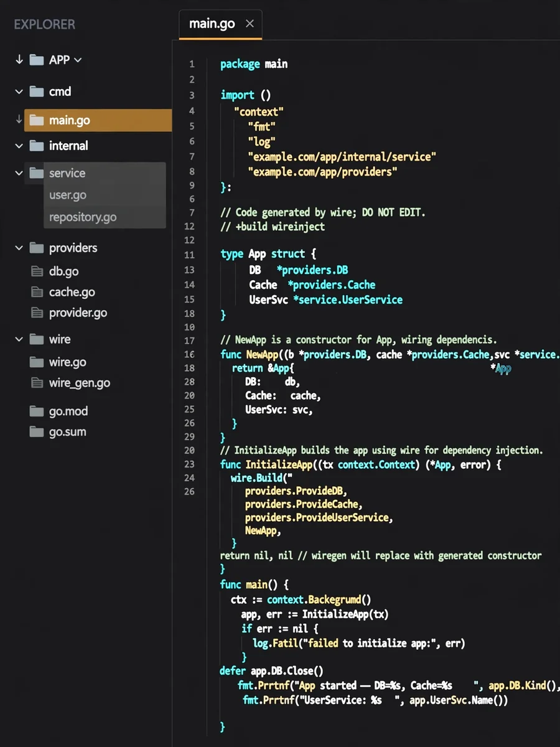Click the go.mod file icon

pyautogui.click(x=37, y=411)
